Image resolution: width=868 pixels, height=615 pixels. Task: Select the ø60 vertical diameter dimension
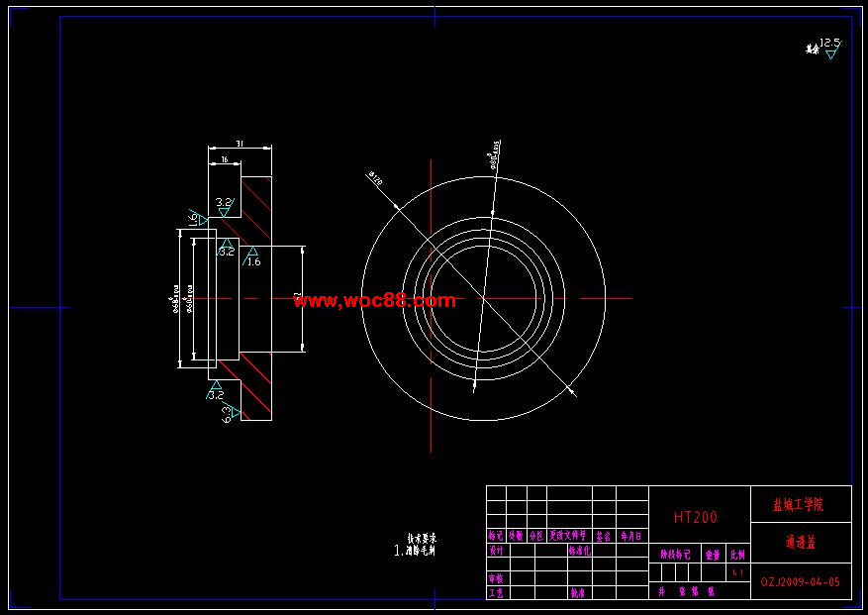click(189, 299)
